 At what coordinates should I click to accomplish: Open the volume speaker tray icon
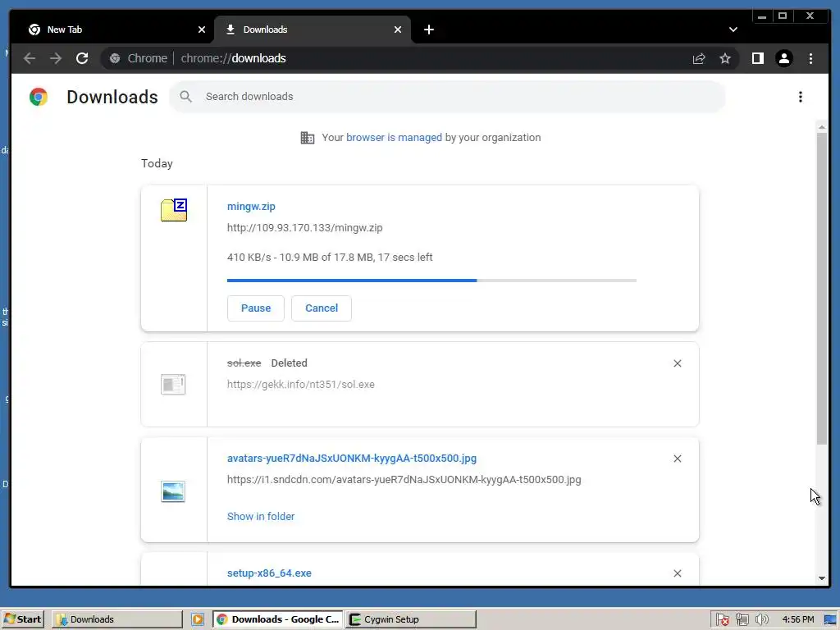761,620
